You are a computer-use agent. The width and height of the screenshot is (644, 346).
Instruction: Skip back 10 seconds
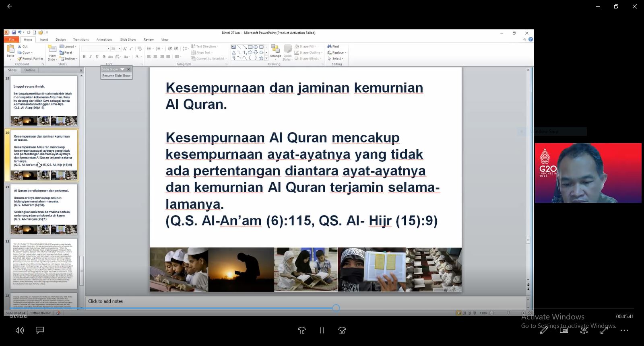pyautogui.click(x=301, y=330)
